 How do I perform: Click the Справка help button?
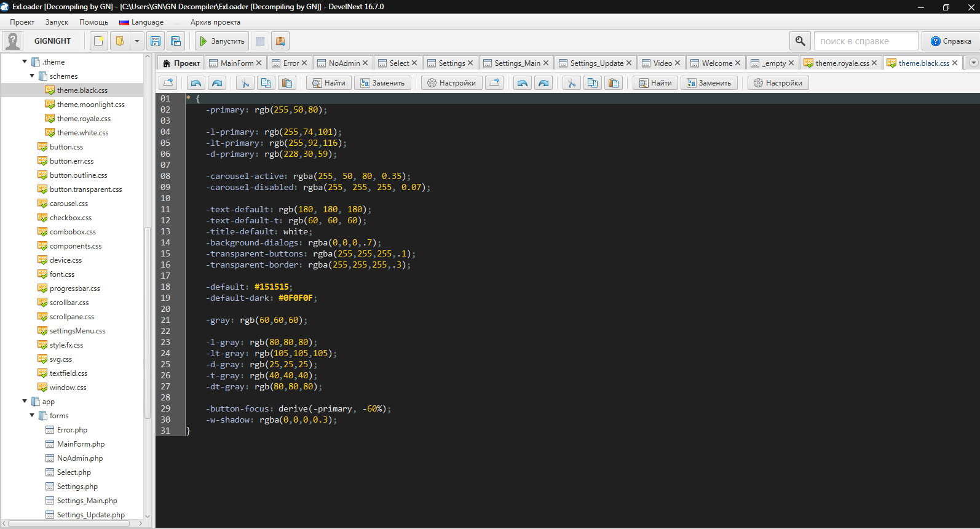pos(950,41)
